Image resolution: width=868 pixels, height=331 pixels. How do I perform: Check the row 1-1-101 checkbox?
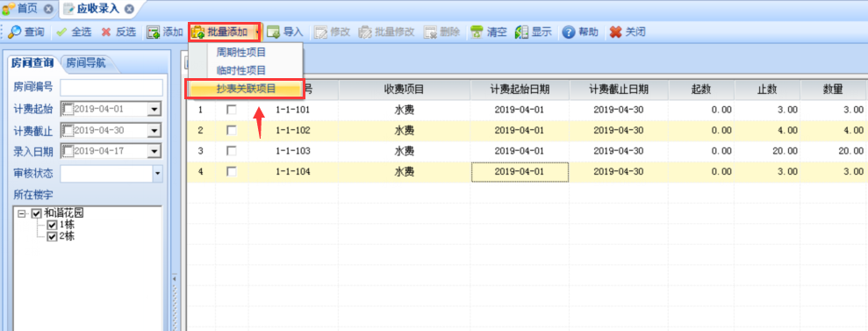pos(232,110)
